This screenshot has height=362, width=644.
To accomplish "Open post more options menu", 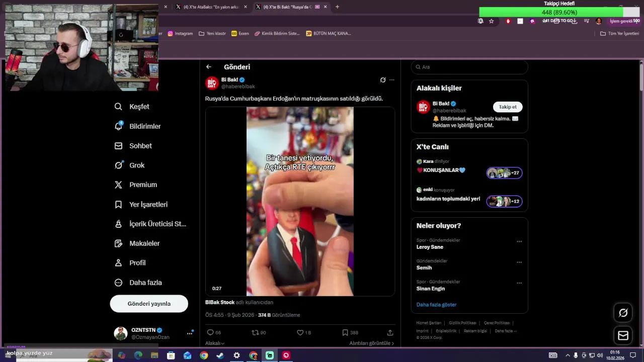I will 392,80.
